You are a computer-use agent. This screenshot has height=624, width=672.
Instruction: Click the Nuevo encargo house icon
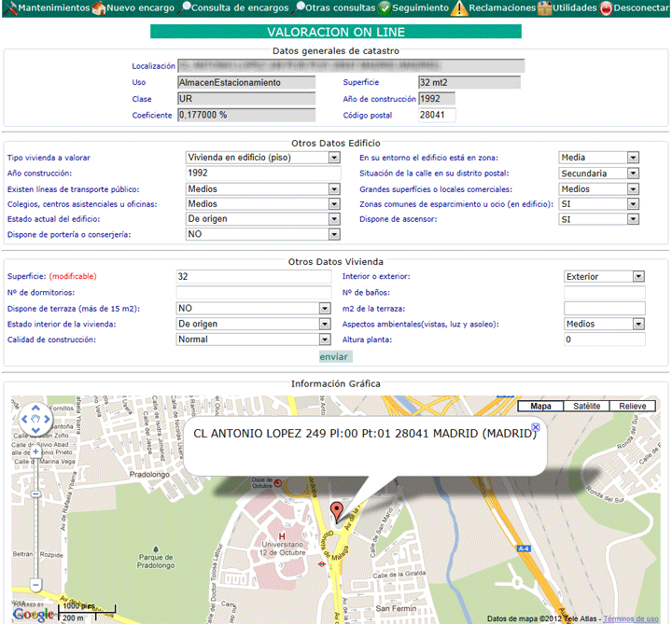point(99,8)
